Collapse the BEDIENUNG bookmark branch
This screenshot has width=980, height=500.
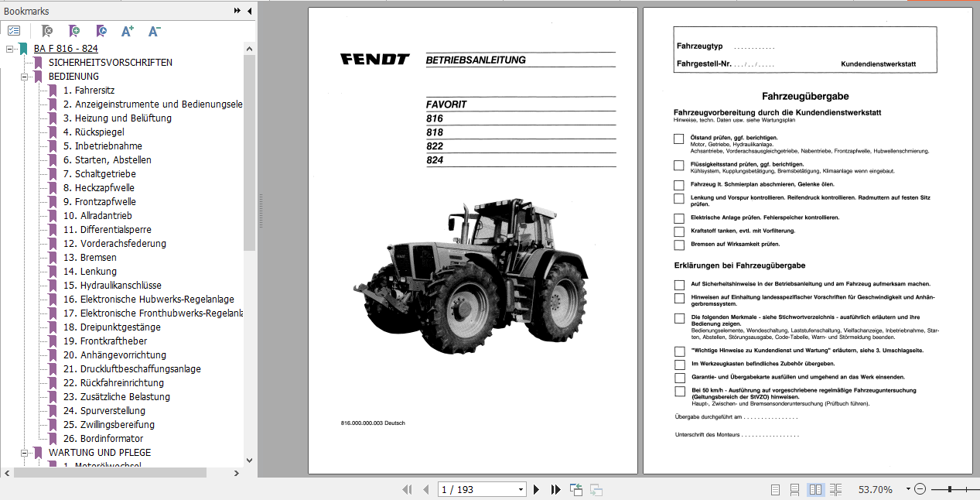pyautogui.click(x=24, y=77)
